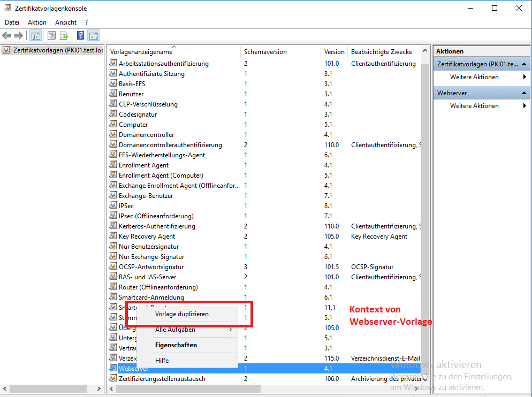This screenshot has height=397, width=532.
Task: Click the Export list toolbar icon
Action: tap(64, 36)
